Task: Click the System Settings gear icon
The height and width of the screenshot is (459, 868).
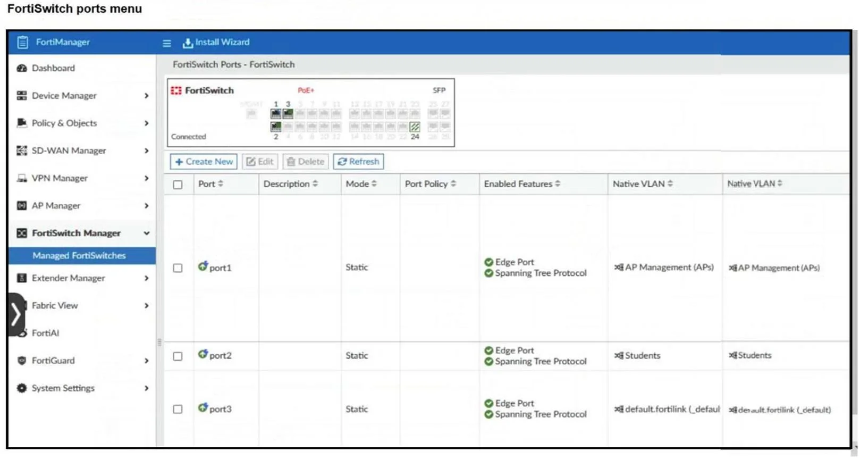Action: point(22,388)
